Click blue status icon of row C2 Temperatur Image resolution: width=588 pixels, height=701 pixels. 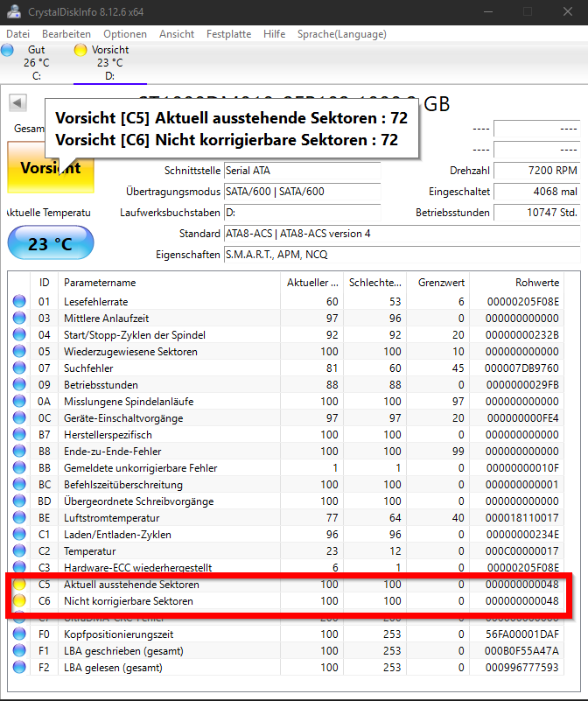coord(19,550)
